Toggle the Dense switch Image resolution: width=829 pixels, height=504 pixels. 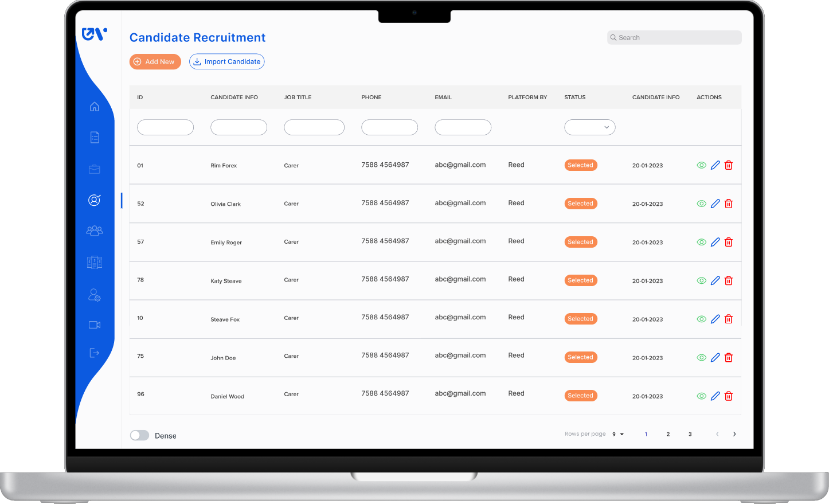[139, 436]
